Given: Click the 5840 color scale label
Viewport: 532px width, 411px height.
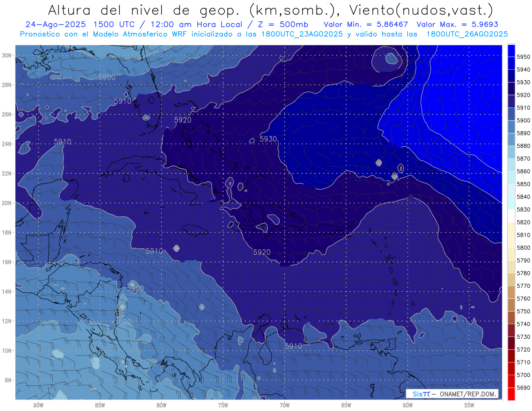Looking at the screenshot, I should tap(523, 196).
